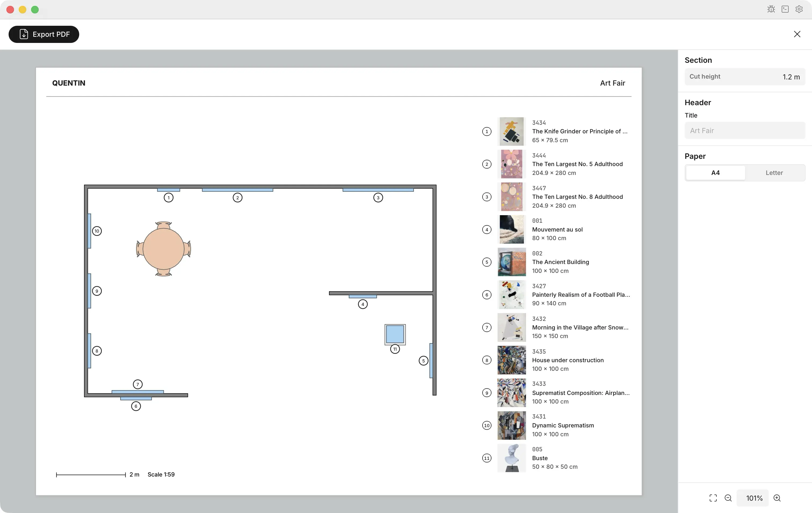The image size is (812, 513).
Task: Click the Export PDF button
Action: 44,34
